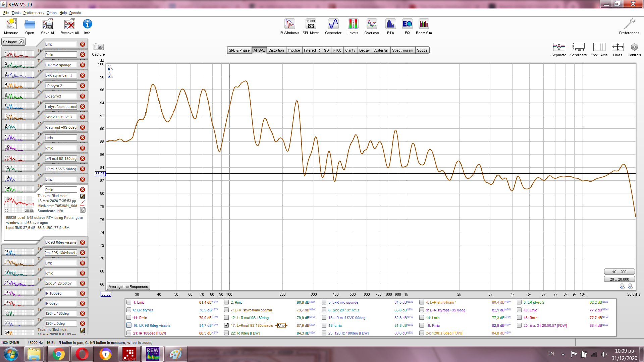The width and height of the screenshot is (644, 362).
Task: Open the Graph menu
Action: tap(51, 13)
